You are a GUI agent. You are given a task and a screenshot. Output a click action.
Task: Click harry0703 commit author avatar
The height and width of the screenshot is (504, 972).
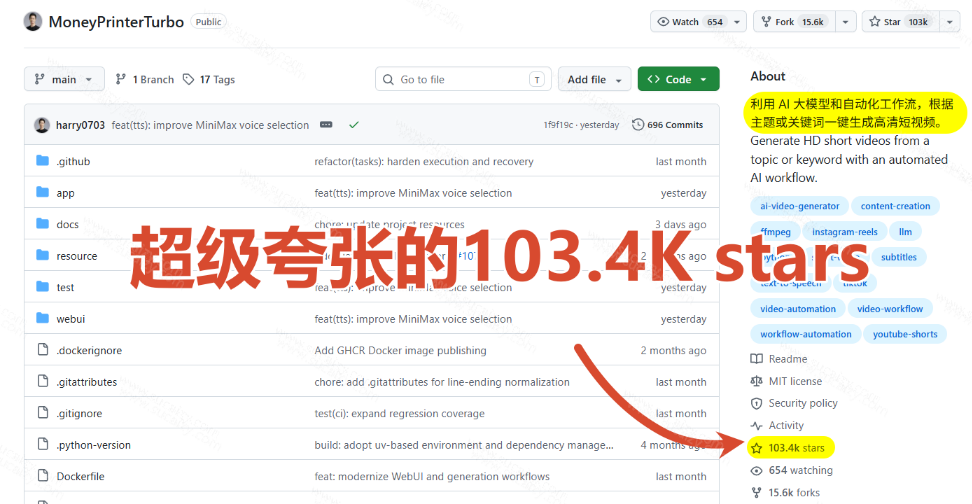[42, 125]
